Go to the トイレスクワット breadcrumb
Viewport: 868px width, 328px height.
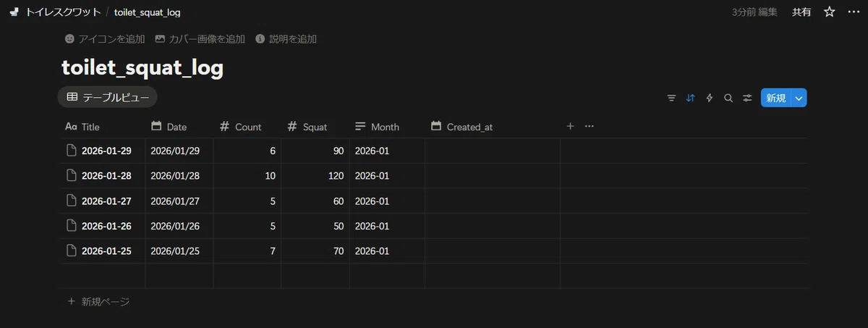click(x=56, y=12)
